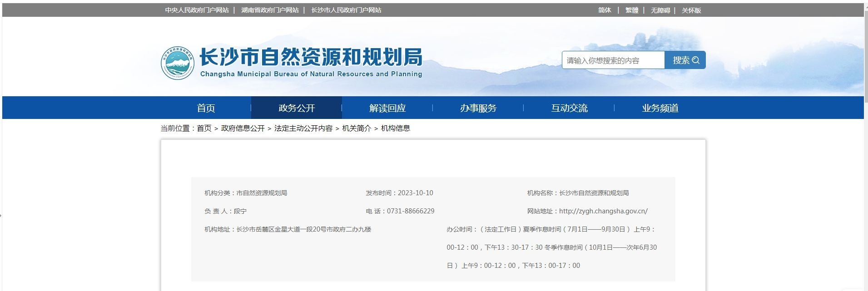Open 关怀版 elderly-friendly version

coord(691,10)
